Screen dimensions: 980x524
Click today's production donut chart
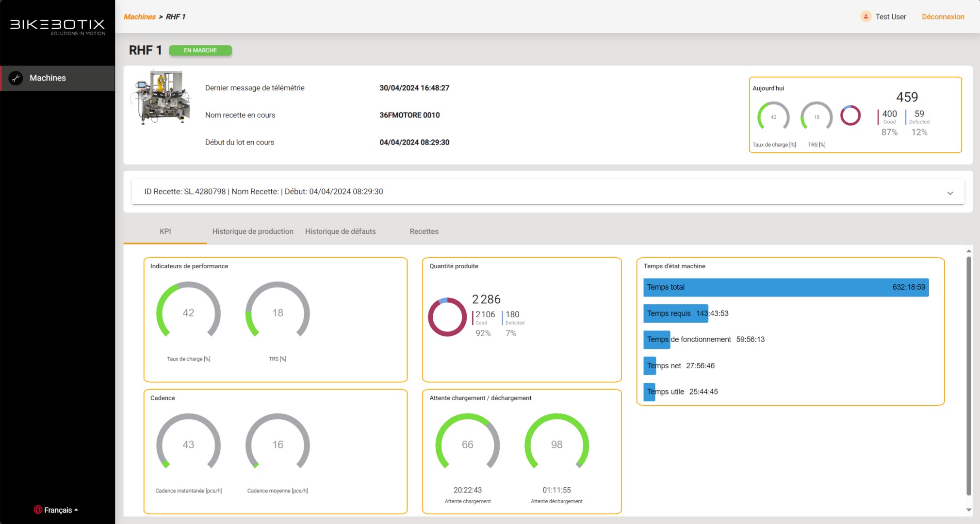[850, 115]
